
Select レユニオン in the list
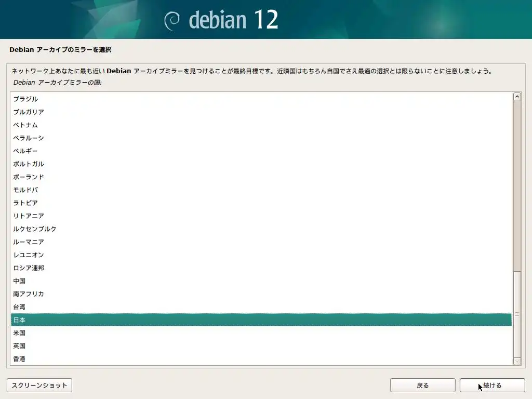click(261, 255)
